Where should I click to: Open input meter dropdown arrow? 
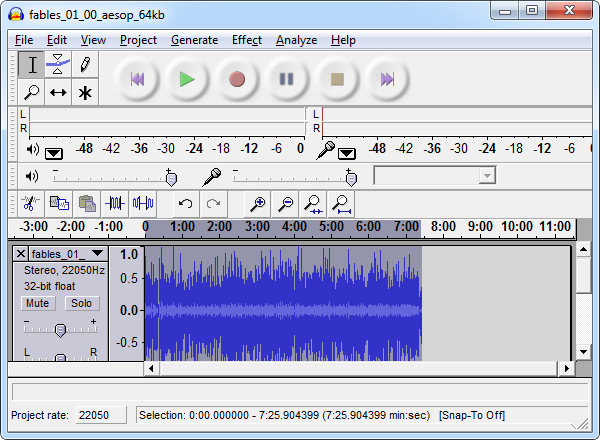click(x=347, y=154)
